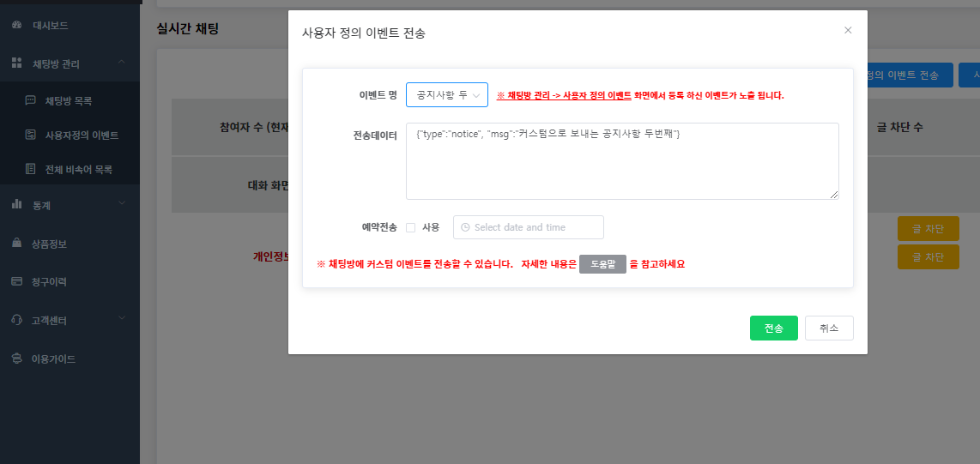The height and width of the screenshot is (464, 980).
Task: Click the 채팅방 목록 chat bubble icon
Action: tap(31, 100)
